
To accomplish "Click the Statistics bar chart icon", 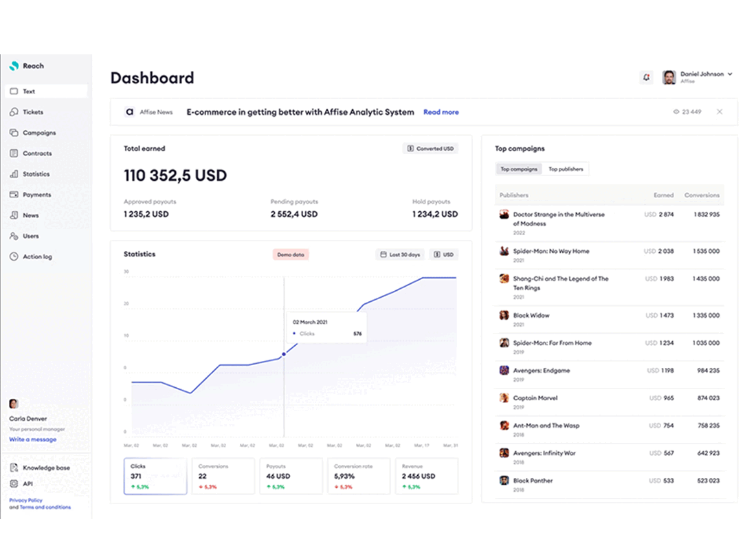I will (x=14, y=174).
